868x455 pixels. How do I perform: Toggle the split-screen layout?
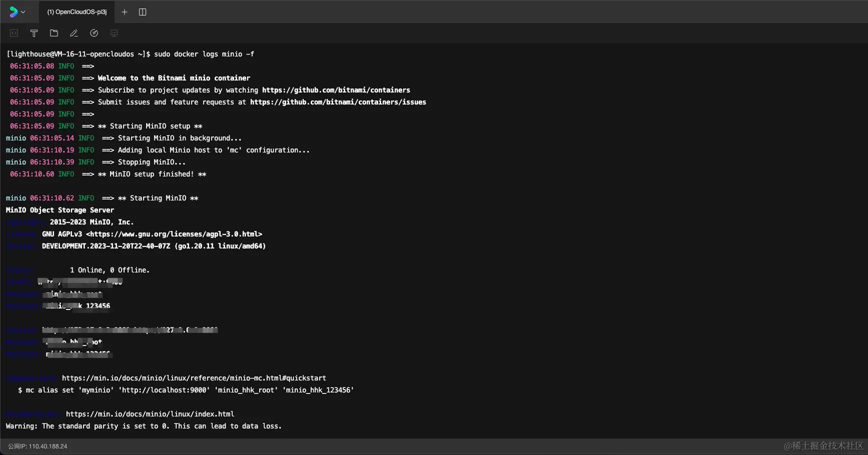(x=143, y=12)
